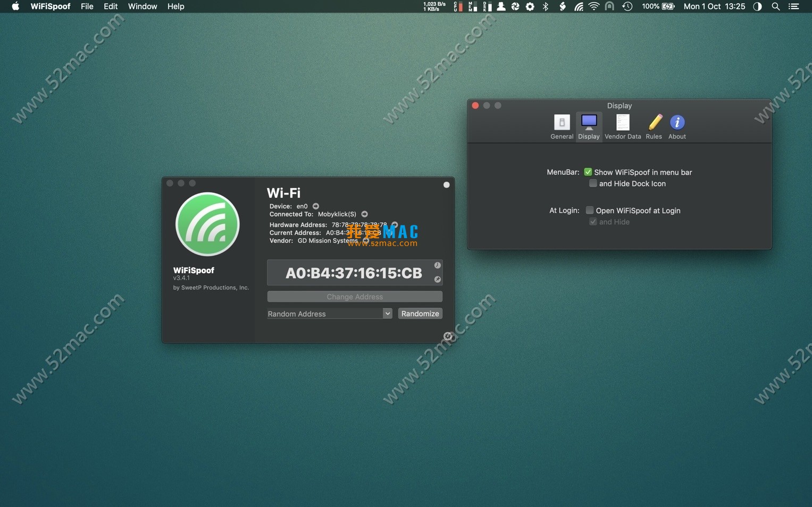Uncheck Show WiFiSpoof in menu bar

click(588, 172)
